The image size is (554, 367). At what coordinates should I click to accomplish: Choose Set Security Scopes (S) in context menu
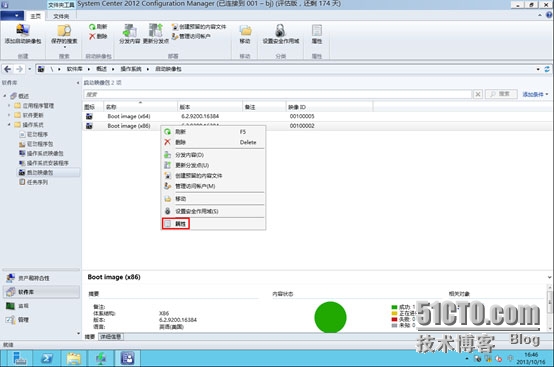[213, 211]
